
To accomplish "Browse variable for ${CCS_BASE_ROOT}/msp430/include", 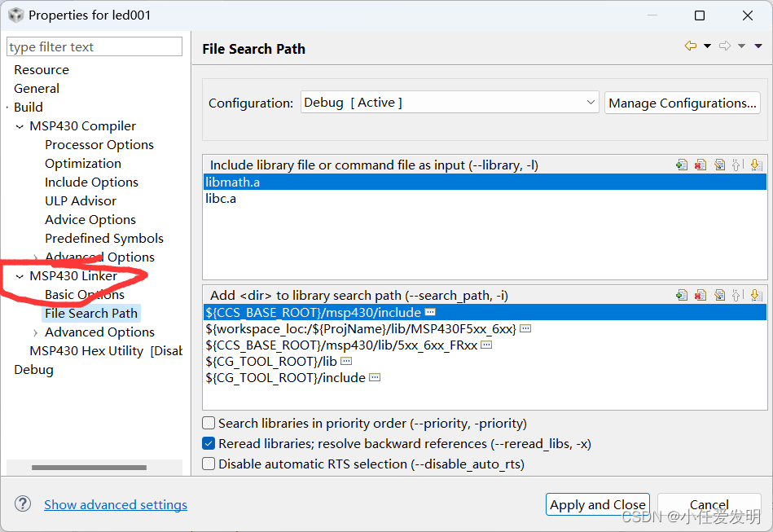I will (x=430, y=312).
